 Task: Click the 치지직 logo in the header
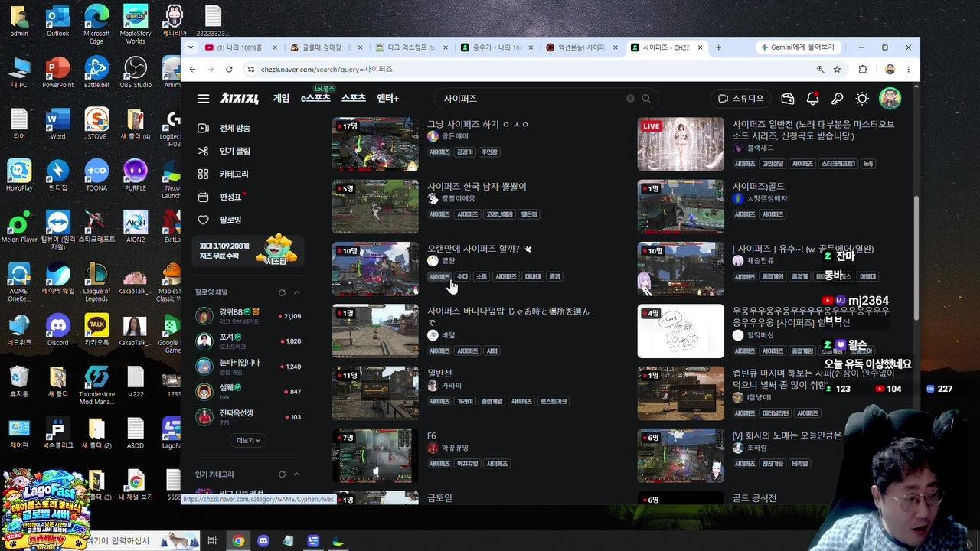(x=240, y=99)
